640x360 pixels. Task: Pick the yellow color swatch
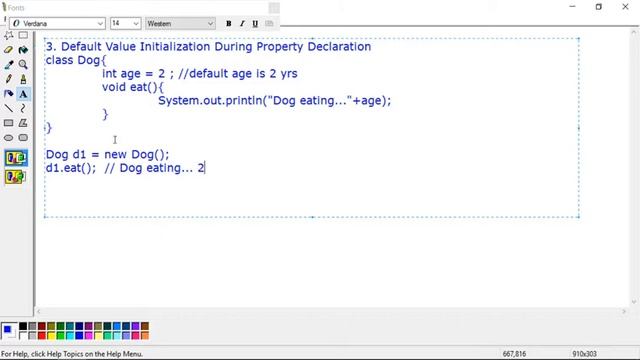[x=51, y=336]
